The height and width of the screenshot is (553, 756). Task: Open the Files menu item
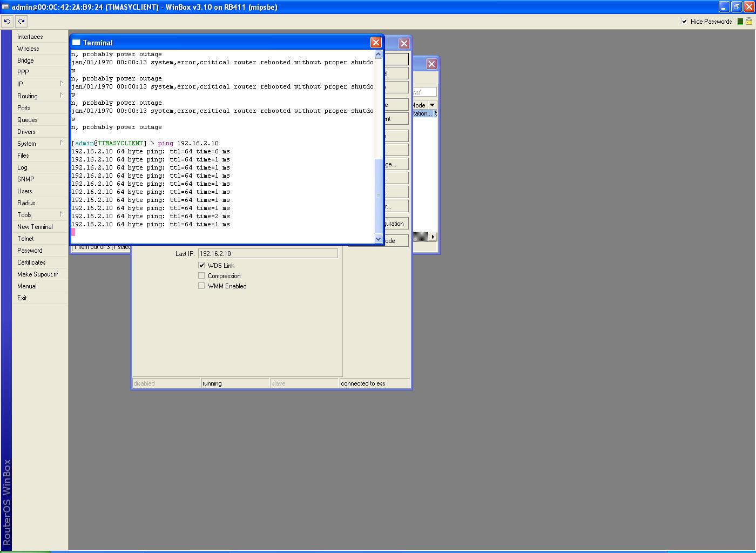(x=40, y=156)
